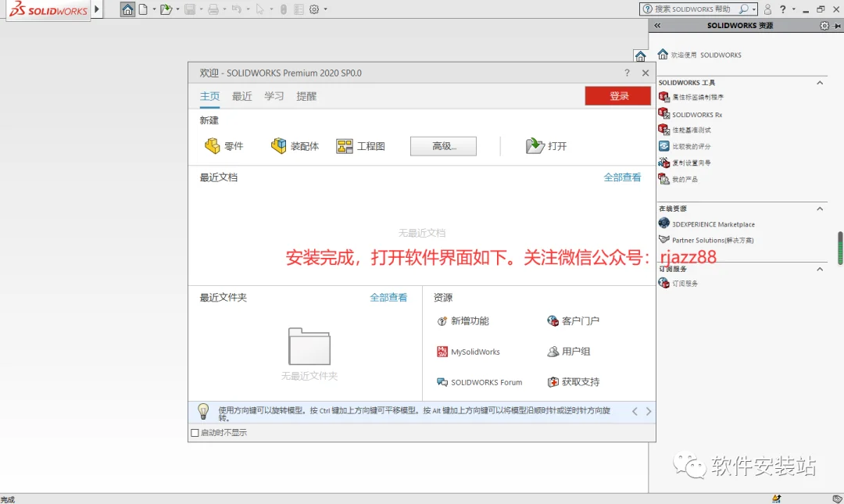Viewport: 844px width, 504px height.
Task: Open the Print dropdown arrow
Action: [x=224, y=9]
